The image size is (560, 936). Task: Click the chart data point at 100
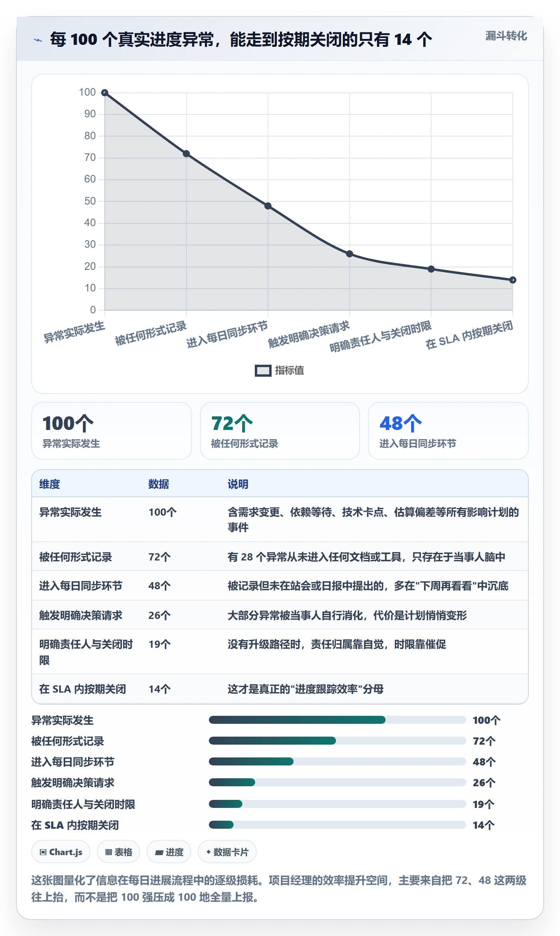[x=105, y=93]
